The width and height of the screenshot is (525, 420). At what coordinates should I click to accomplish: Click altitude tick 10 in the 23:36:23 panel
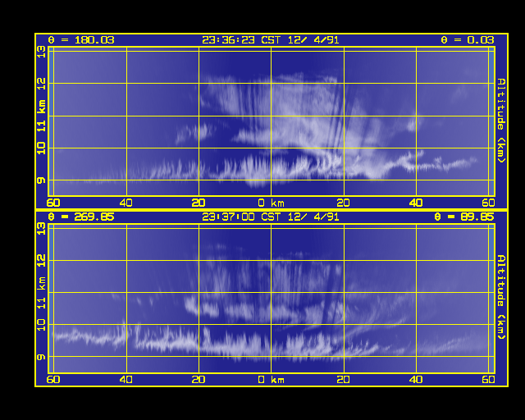[41, 148]
